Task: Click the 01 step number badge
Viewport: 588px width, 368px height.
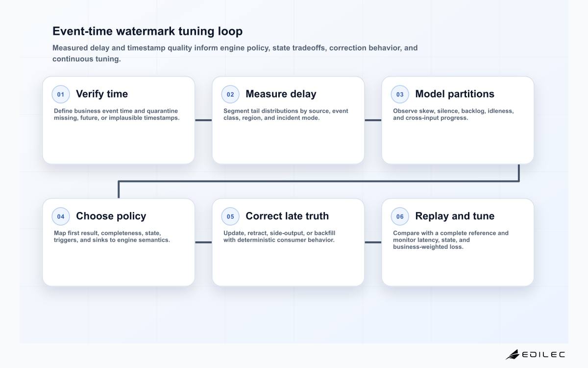Action: coord(61,94)
